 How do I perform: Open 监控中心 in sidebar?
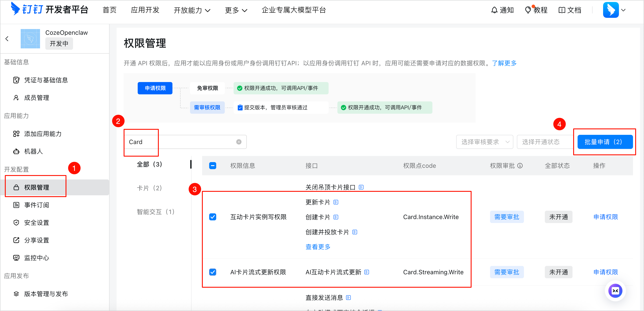36,258
